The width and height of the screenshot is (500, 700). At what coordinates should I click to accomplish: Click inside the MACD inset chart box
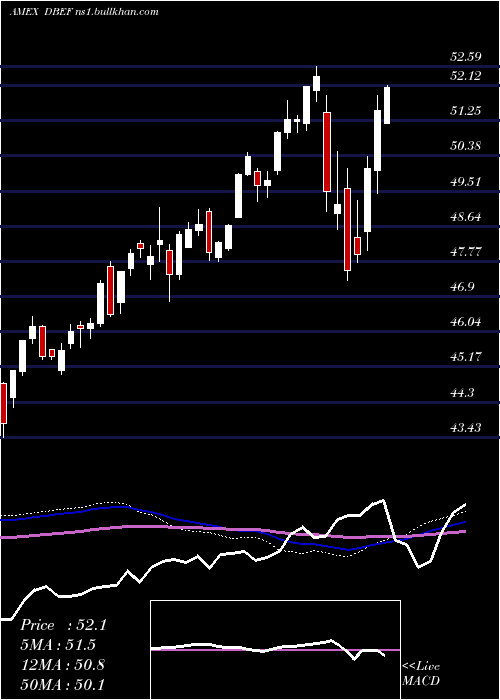tap(275, 650)
